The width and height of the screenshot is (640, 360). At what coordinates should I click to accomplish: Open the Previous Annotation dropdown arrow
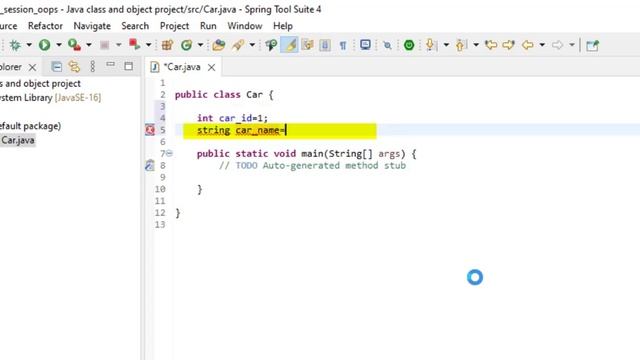[476, 45]
